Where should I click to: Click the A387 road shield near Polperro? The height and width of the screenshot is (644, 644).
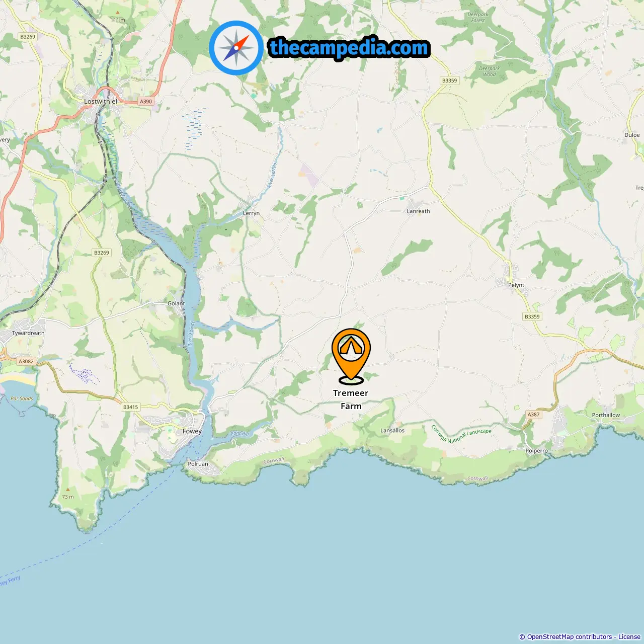533,415
